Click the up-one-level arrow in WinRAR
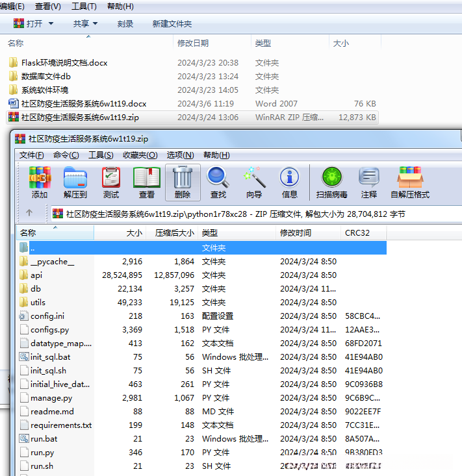 pos(29,213)
